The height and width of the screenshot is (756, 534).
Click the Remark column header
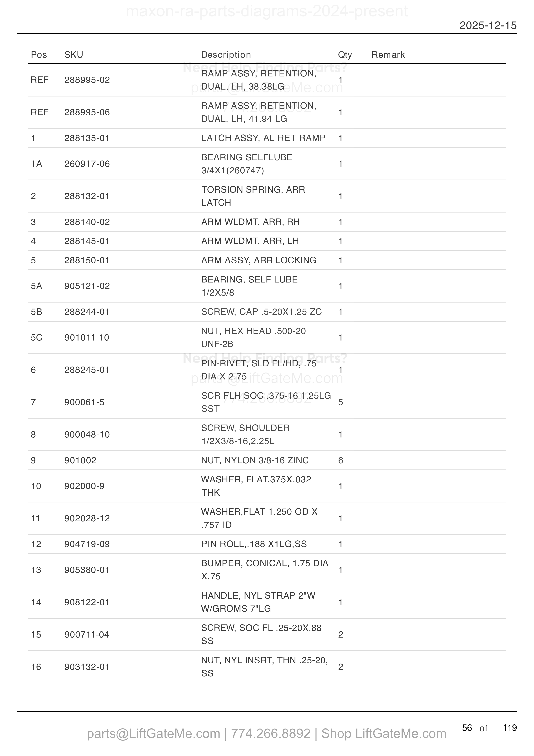388,55
